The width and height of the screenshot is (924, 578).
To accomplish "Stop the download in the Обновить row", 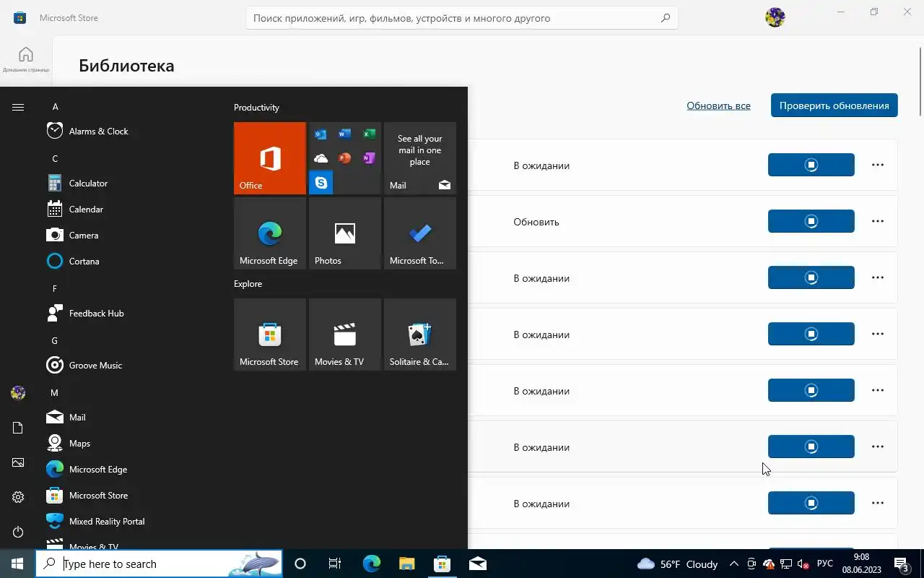I will [x=811, y=221].
